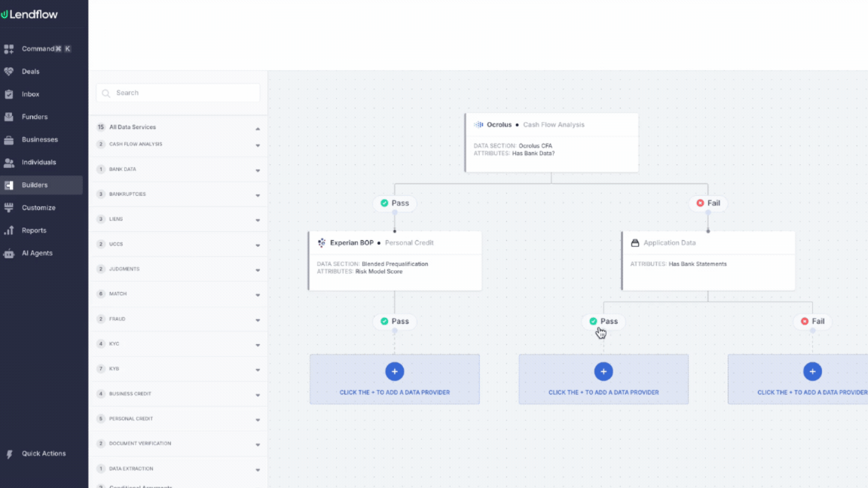
Task: Expand KYC category arrow
Action: [258, 345]
